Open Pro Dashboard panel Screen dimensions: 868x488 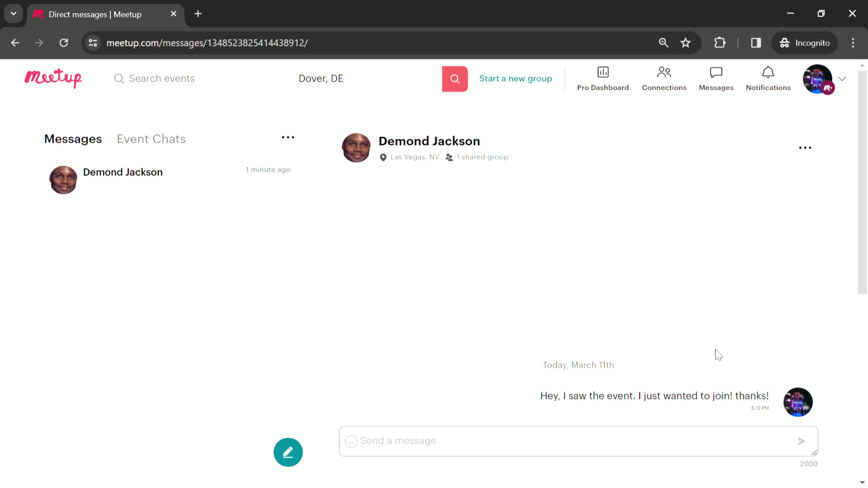[603, 78]
